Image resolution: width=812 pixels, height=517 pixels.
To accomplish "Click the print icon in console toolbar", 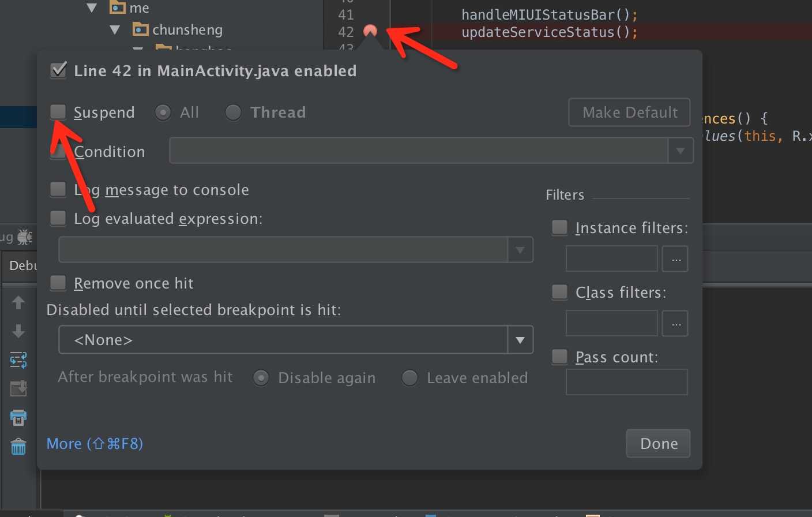I will (18, 417).
